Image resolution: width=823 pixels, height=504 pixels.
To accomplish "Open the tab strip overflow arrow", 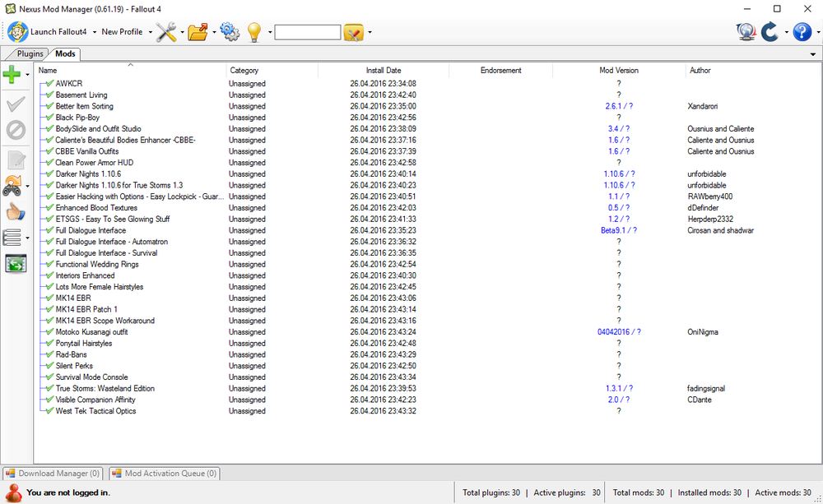I will 812,54.
